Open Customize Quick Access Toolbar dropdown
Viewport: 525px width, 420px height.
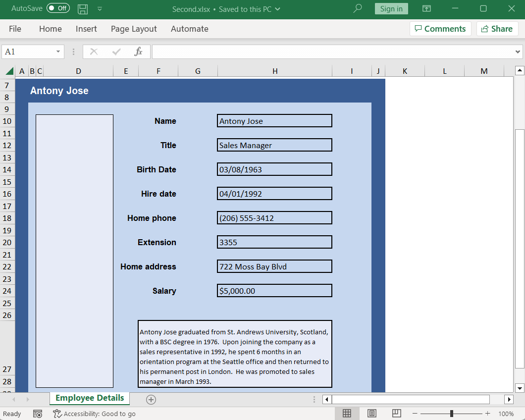[x=100, y=9]
